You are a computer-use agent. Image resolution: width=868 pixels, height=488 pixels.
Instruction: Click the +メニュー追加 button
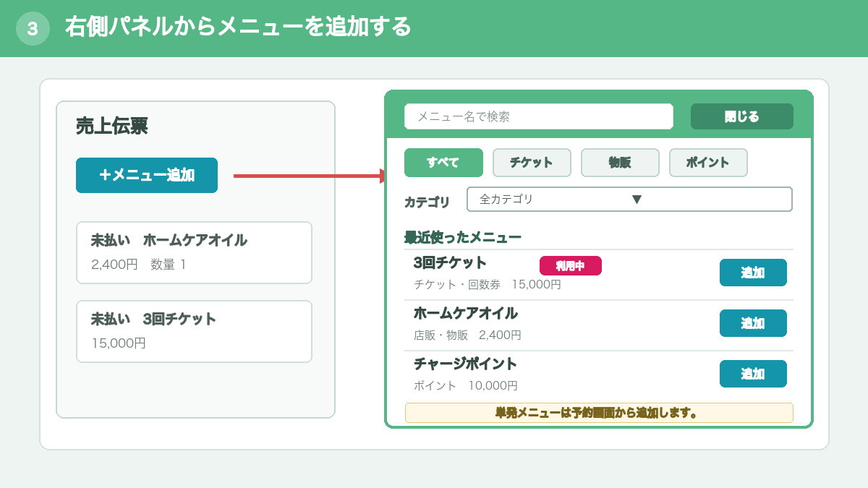147,175
